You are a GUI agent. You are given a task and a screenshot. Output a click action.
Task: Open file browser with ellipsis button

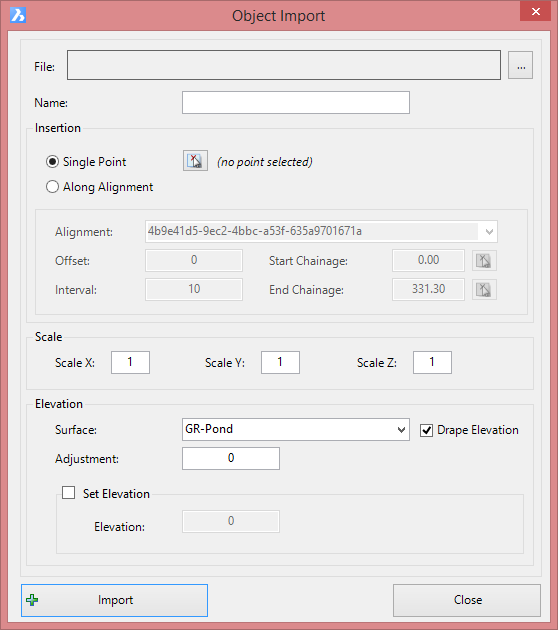point(520,65)
